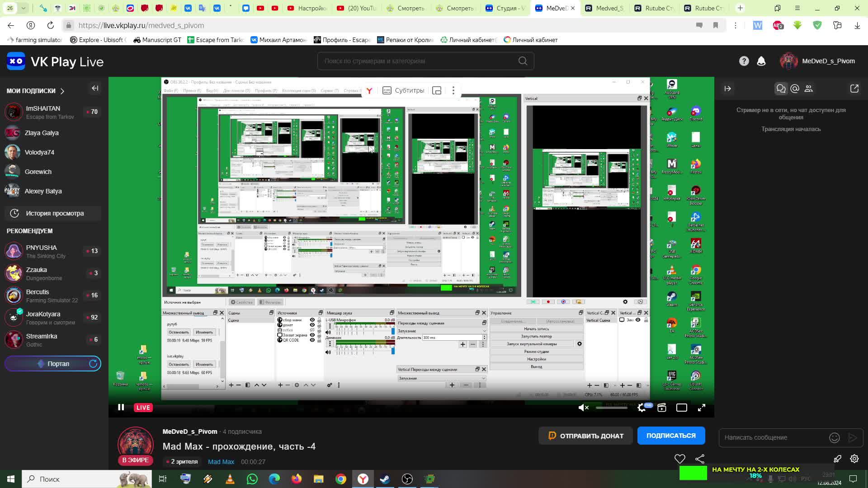Unmute the player volume icon

coord(583,408)
